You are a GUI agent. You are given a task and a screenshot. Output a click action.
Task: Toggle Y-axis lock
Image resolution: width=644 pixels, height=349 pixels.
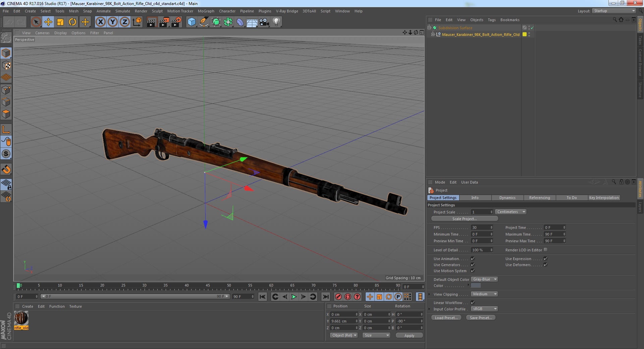(x=113, y=22)
